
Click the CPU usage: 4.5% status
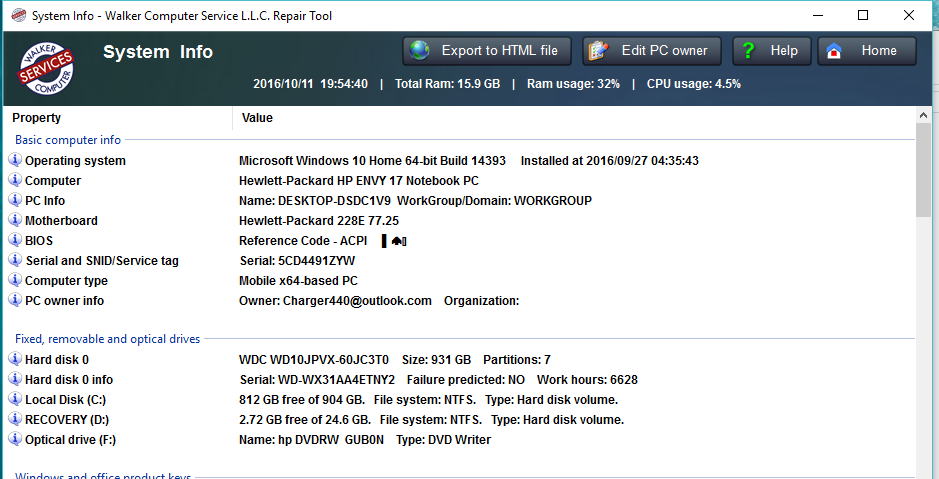[x=693, y=84]
